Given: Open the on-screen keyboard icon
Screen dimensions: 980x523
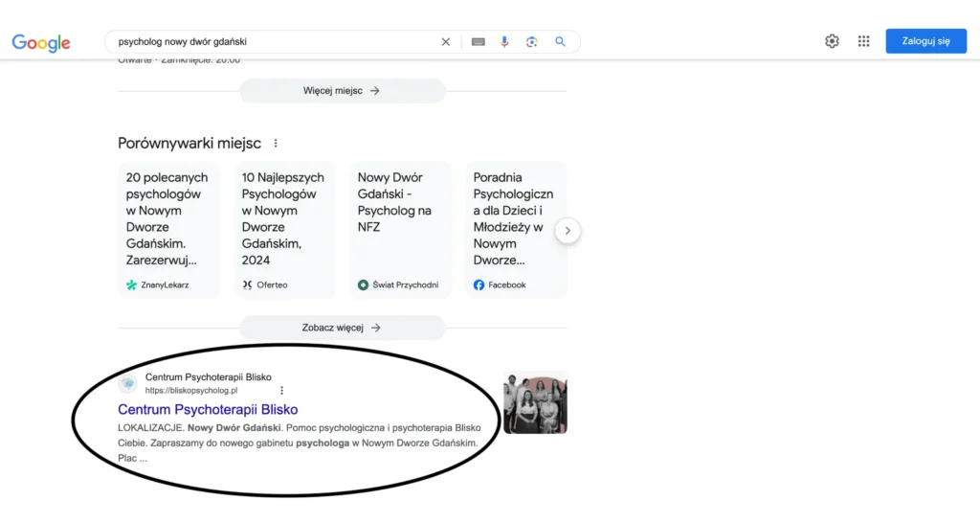Looking at the screenshot, I should [479, 42].
